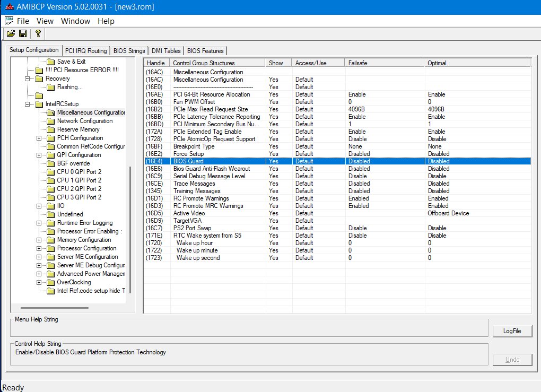Expand the Runtime Error Logging node
Screen dimensions: 541x392
[39, 223]
